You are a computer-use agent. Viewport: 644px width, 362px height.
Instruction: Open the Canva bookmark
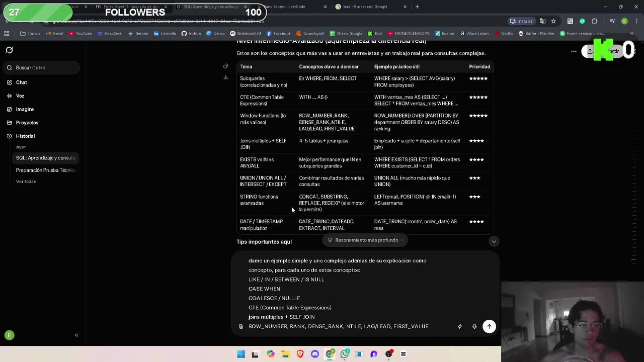215,34
